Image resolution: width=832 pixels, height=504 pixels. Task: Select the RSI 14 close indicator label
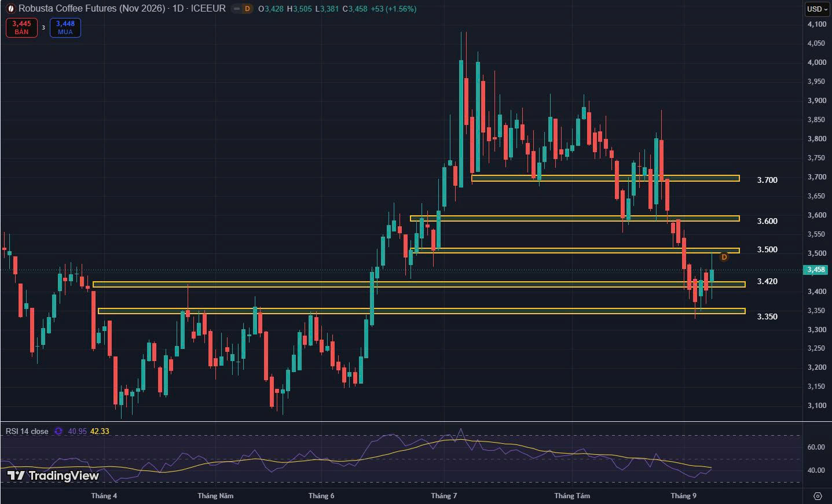click(27, 431)
